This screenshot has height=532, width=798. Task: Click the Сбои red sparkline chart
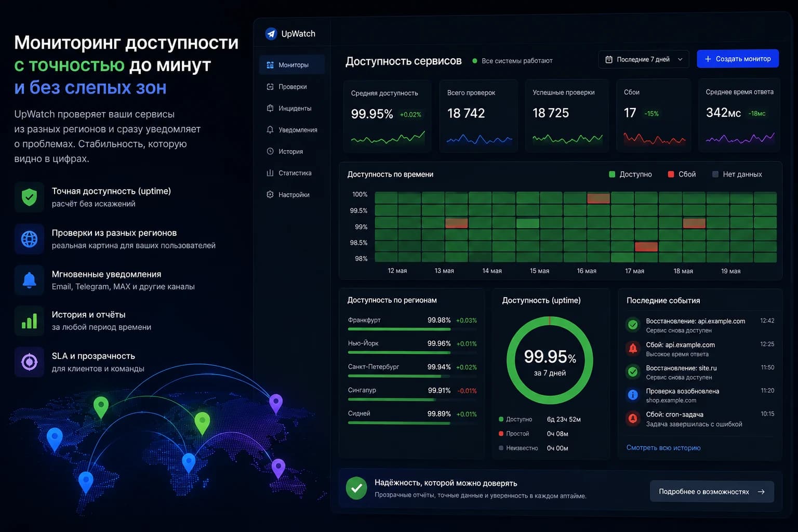(x=655, y=139)
